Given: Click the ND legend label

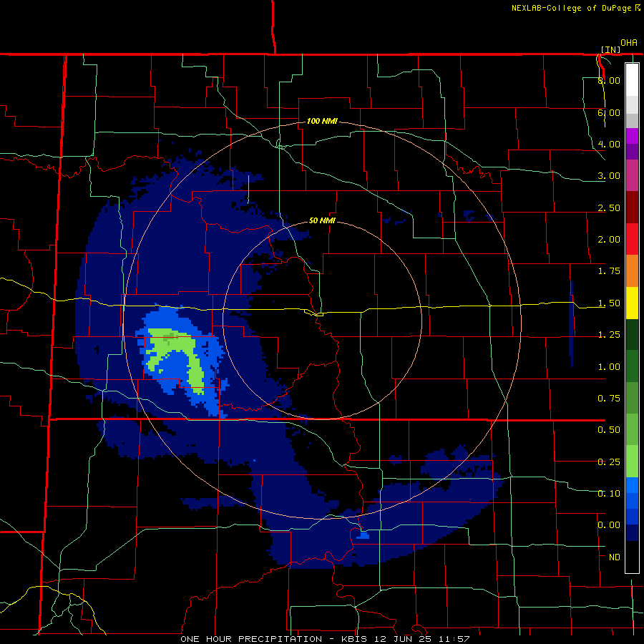Looking at the screenshot, I should (615, 557).
